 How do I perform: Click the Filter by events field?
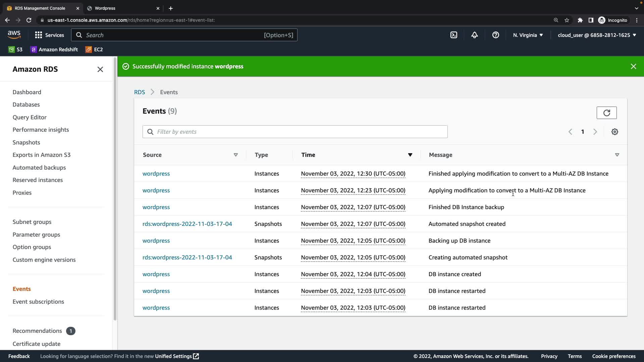pyautogui.click(x=295, y=132)
